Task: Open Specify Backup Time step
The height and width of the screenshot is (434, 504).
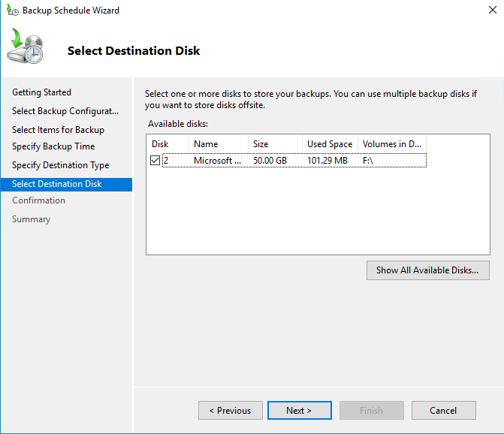Action: (x=53, y=146)
